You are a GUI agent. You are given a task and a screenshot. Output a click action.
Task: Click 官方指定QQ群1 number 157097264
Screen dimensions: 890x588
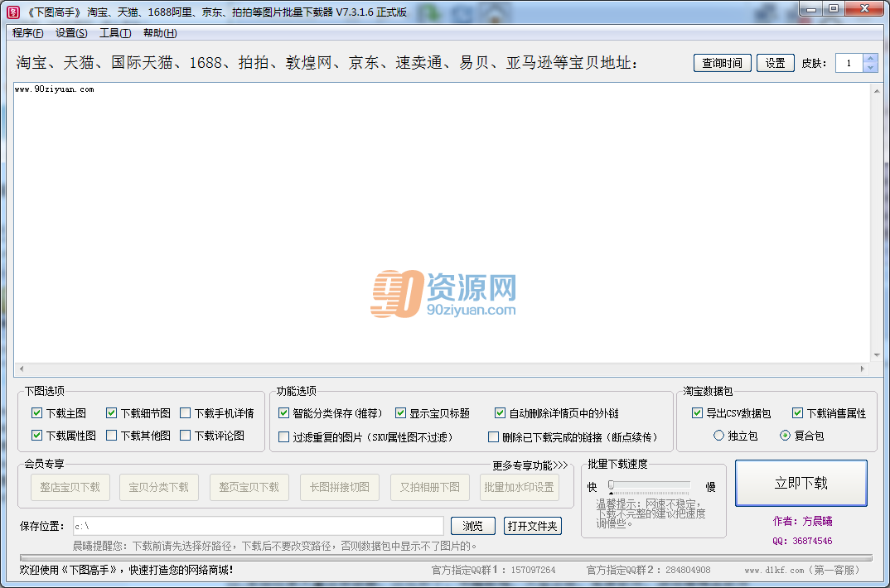[533, 570]
